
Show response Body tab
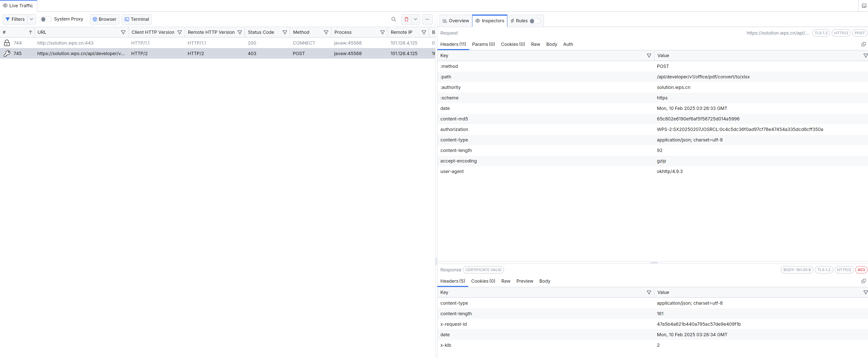click(x=545, y=281)
